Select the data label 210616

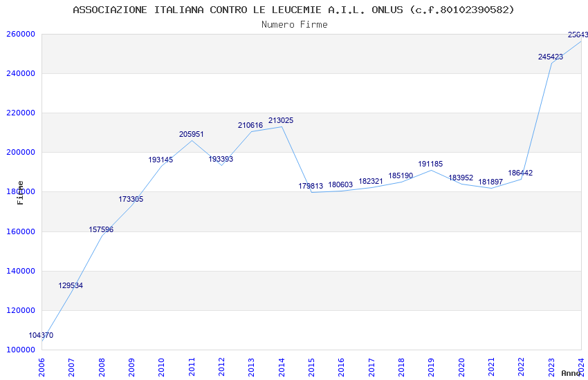pyautogui.click(x=250, y=126)
